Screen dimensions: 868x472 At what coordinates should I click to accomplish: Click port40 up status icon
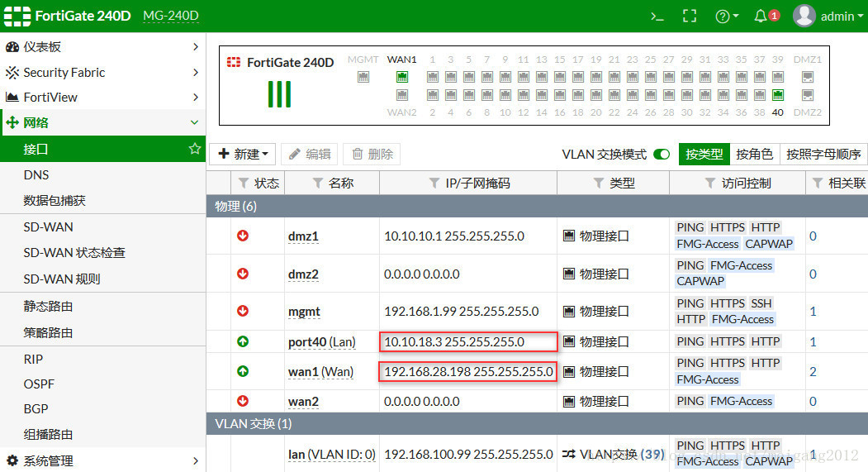(243, 341)
